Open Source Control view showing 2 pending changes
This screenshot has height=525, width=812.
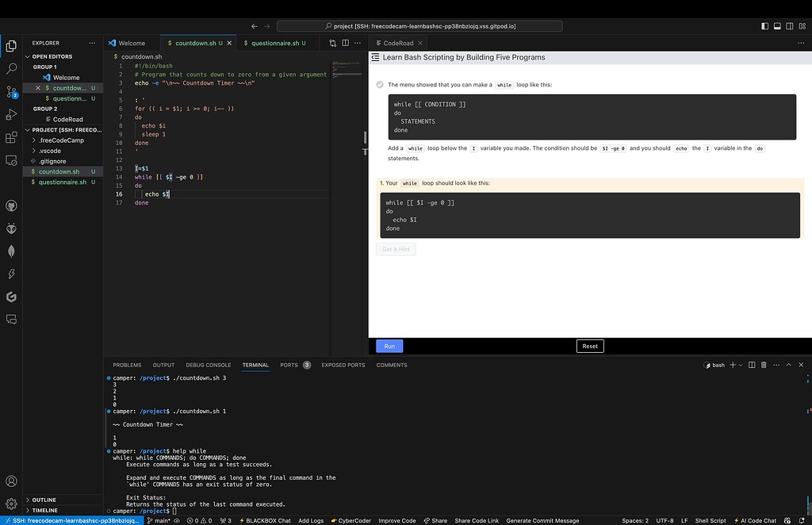[10, 93]
